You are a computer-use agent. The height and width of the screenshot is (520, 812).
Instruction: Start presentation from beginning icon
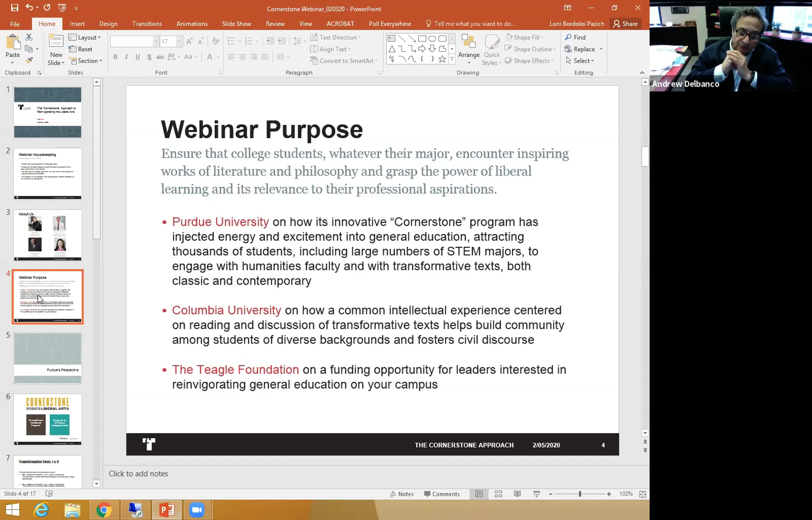(62, 8)
